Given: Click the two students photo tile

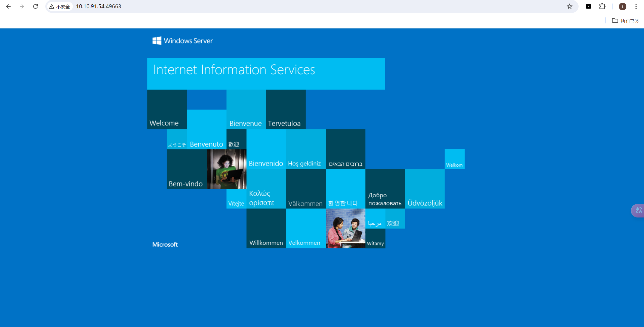Looking at the screenshot, I should click(x=345, y=228).
